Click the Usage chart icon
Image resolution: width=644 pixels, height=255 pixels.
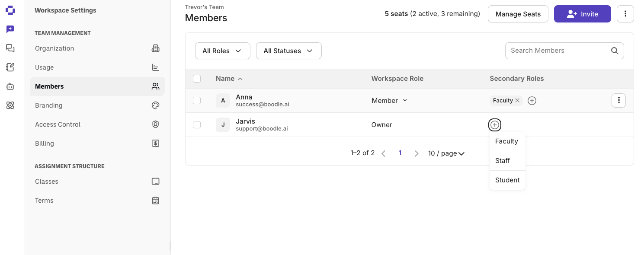point(156,67)
